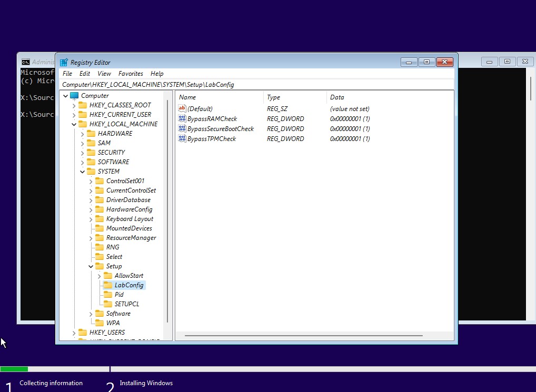Click the HKEY_USERS folder icon
536x392 pixels.
coord(82,332)
